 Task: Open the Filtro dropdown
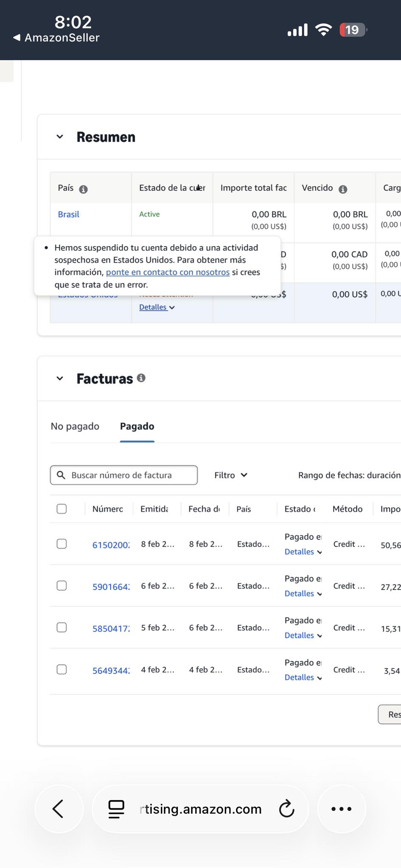(230, 475)
